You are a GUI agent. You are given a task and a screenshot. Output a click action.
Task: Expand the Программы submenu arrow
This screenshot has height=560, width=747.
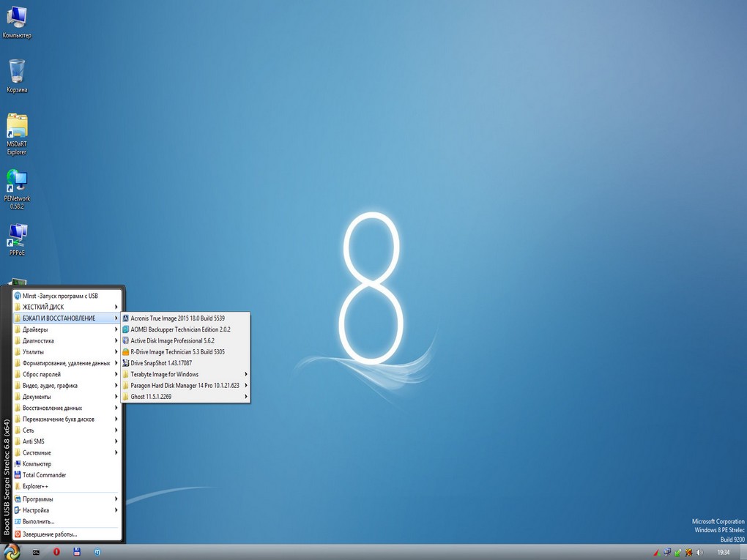tap(116, 499)
